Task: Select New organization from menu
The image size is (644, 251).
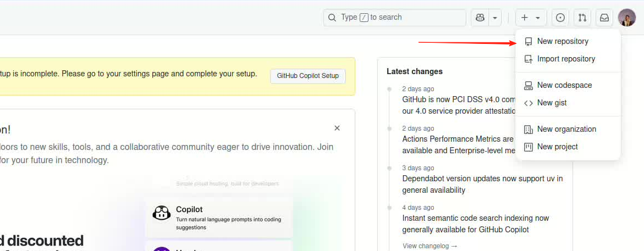Action: 568,129
